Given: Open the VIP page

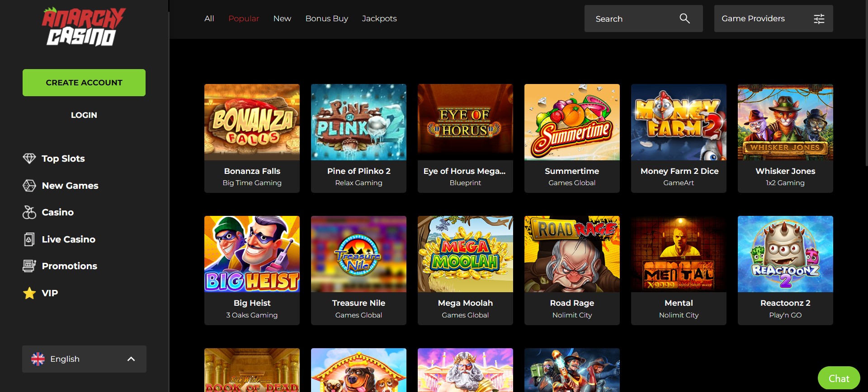Looking at the screenshot, I should [x=50, y=293].
